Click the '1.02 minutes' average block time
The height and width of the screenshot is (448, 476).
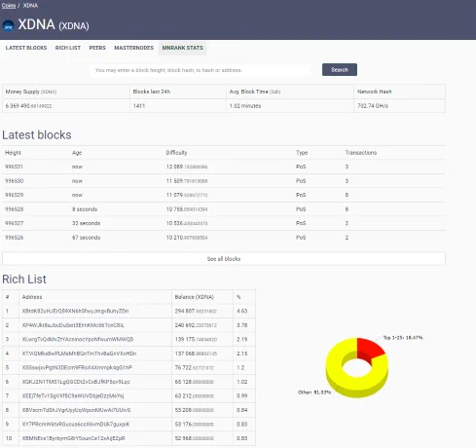245,106
